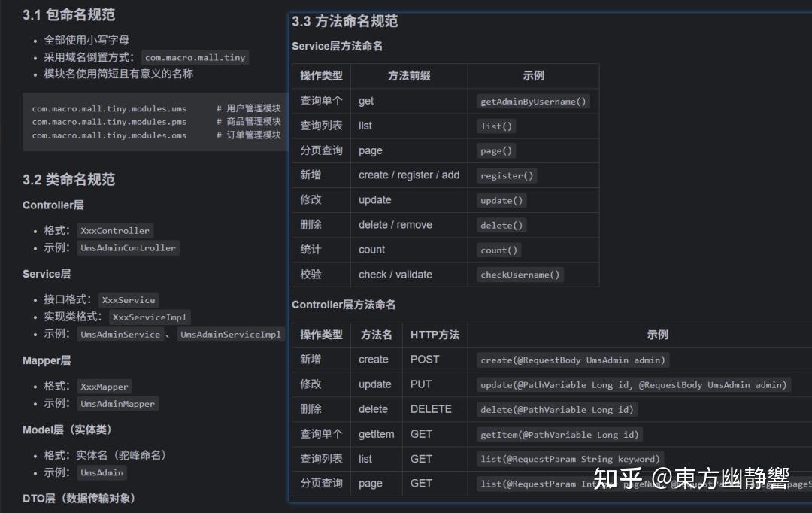
Task: Click the code tag "UmsAdminServiceImpl"
Action: pyautogui.click(x=231, y=334)
